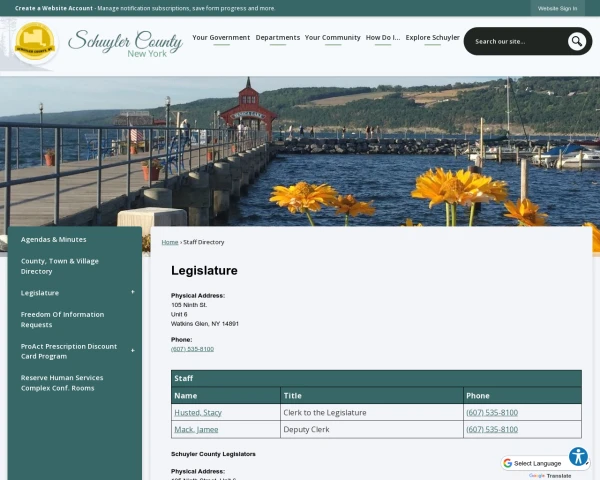Click the Translate label under language selector
Screen dimensions: 600x480
pos(559,476)
